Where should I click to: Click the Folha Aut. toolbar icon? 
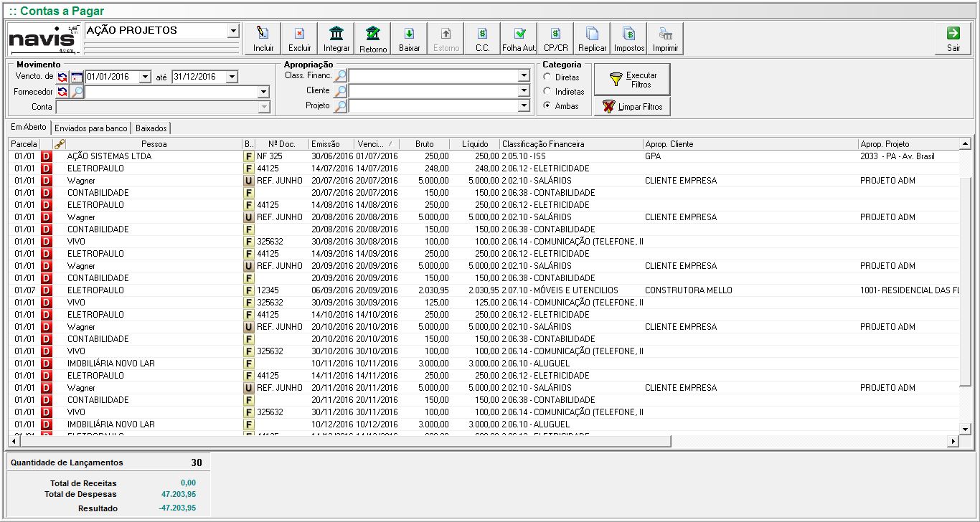519,39
